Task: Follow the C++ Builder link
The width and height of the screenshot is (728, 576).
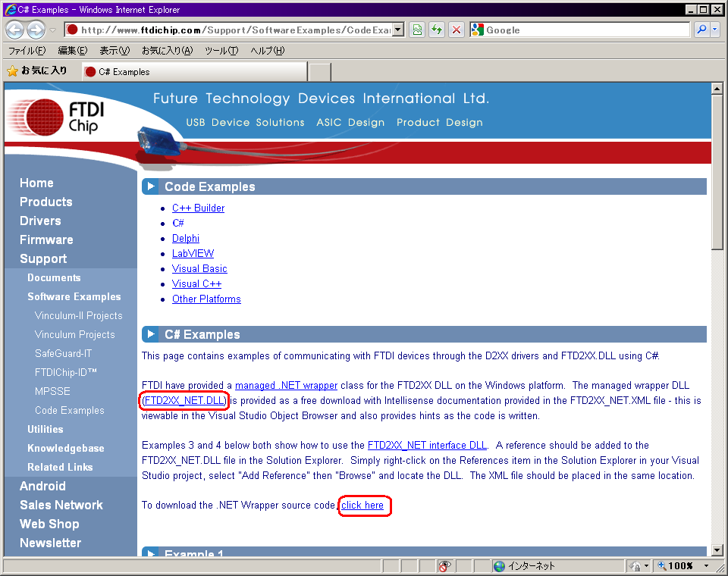Action: 198,208
